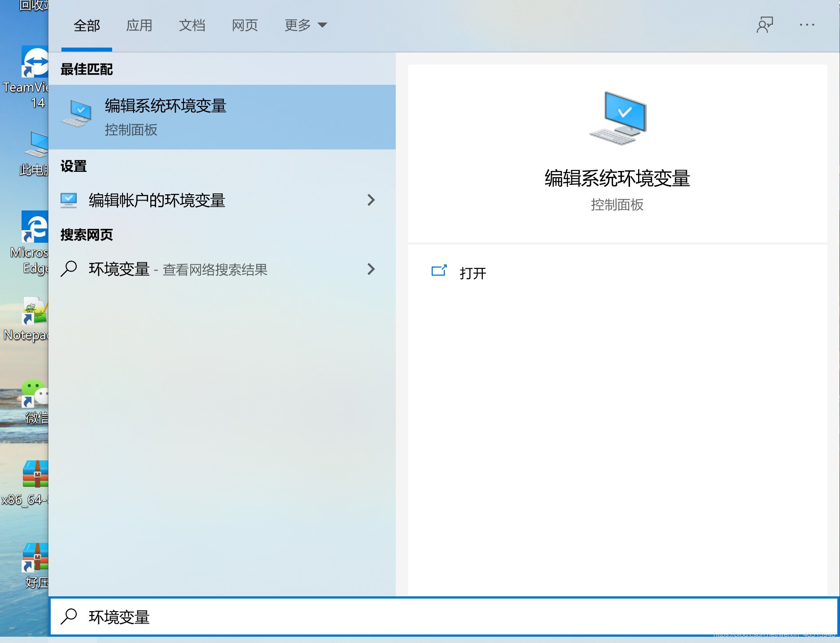Switch to the 全部 tab
The height and width of the screenshot is (643, 840).
87,26
